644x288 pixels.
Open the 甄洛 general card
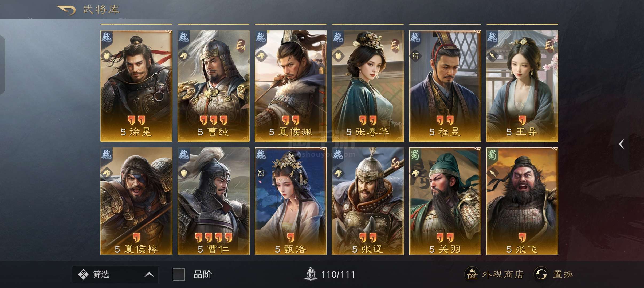click(291, 201)
